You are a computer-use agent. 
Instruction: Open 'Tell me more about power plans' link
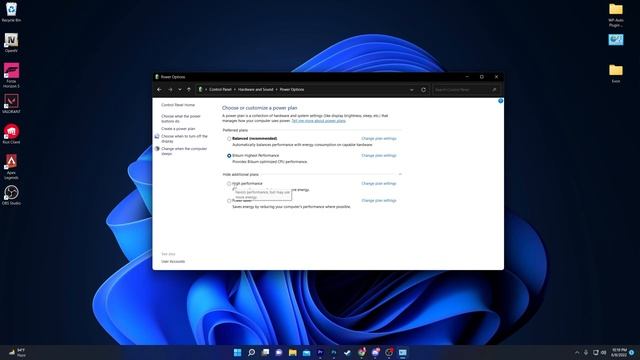[318, 121]
